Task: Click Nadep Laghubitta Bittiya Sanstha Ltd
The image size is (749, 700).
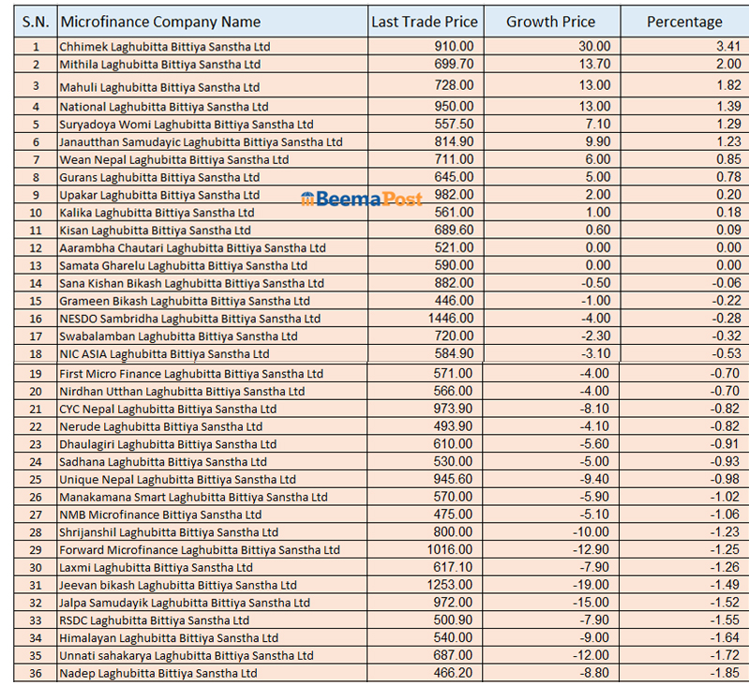Action: (x=157, y=674)
